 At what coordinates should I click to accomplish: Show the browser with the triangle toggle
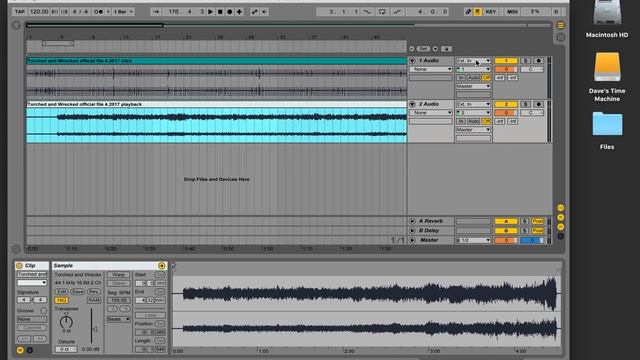[16, 26]
